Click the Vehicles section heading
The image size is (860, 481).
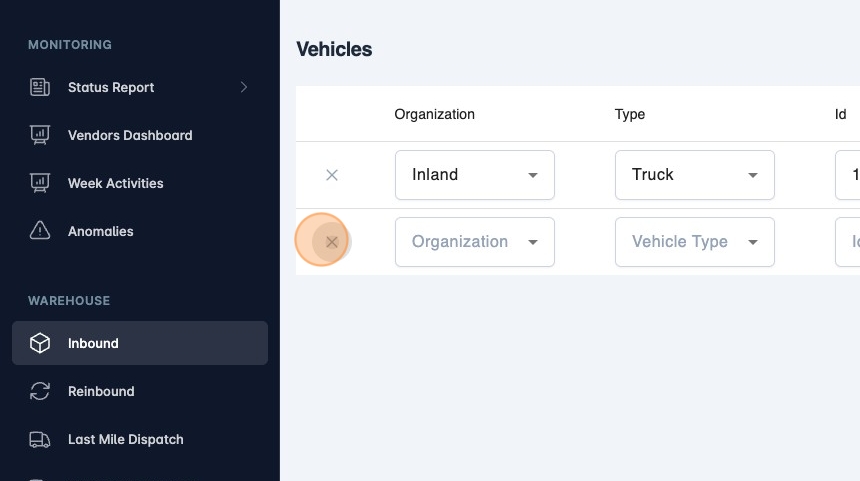334,49
